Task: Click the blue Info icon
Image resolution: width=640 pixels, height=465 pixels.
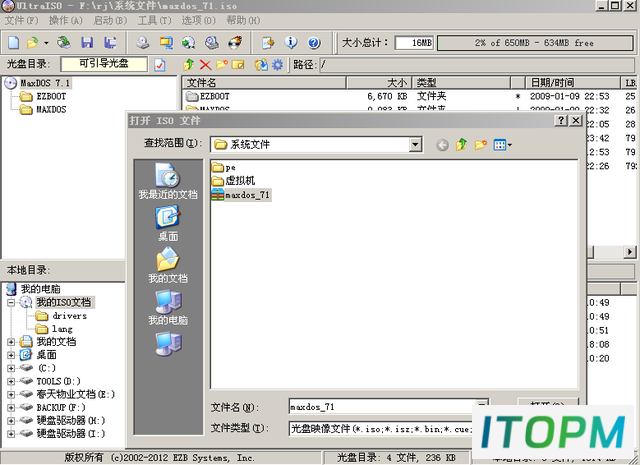Action: pyautogui.click(x=291, y=42)
